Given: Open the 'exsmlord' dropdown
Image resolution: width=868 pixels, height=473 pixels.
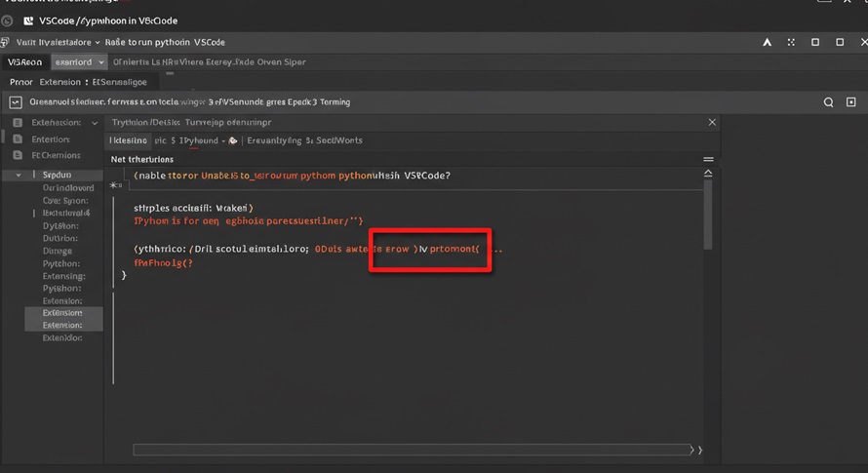Looking at the screenshot, I should click(x=79, y=62).
